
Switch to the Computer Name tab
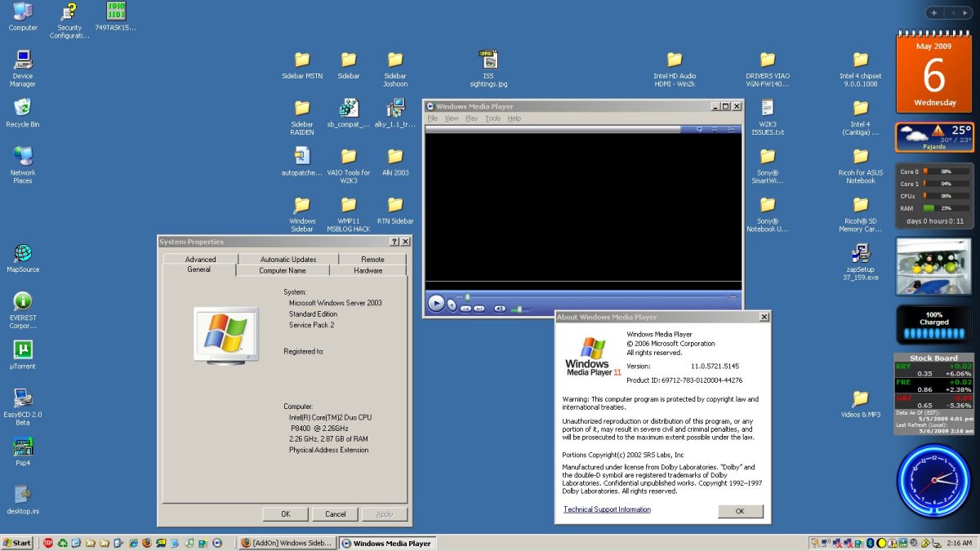283,270
